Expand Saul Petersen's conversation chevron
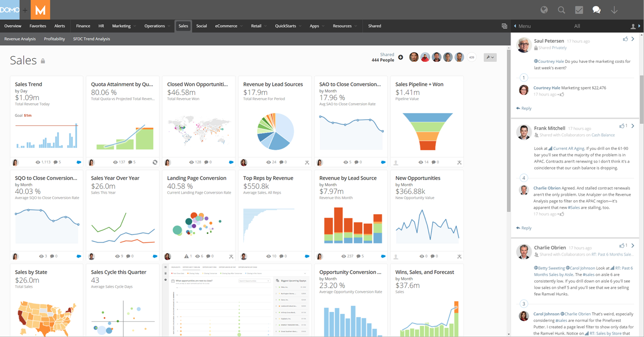The height and width of the screenshot is (337, 644). (x=633, y=39)
